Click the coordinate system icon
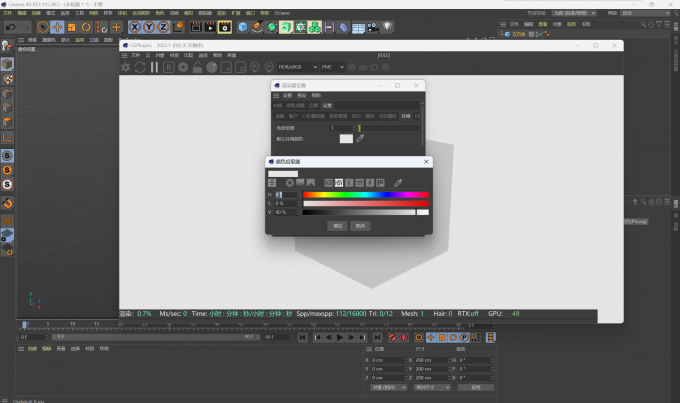Image resolution: width=680 pixels, height=403 pixels. click(178, 27)
